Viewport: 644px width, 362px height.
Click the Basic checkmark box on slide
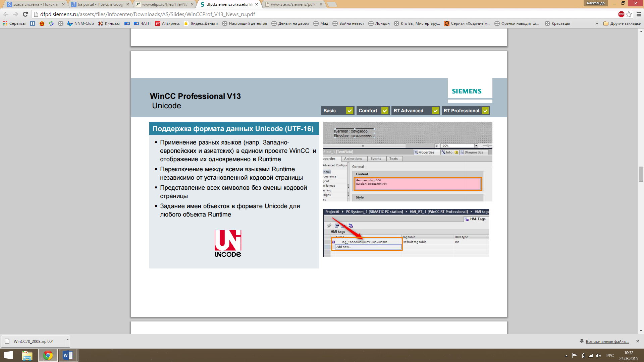[350, 111]
